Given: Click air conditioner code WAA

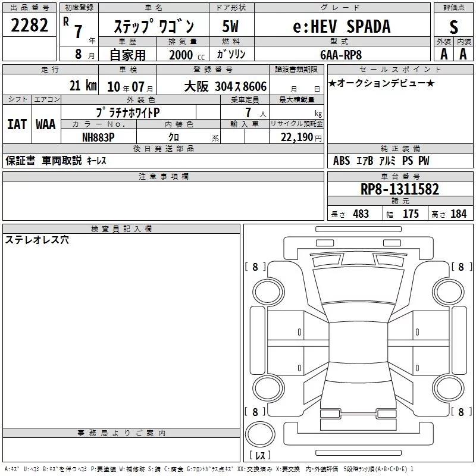Looking at the screenshot, I should [x=46, y=124].
